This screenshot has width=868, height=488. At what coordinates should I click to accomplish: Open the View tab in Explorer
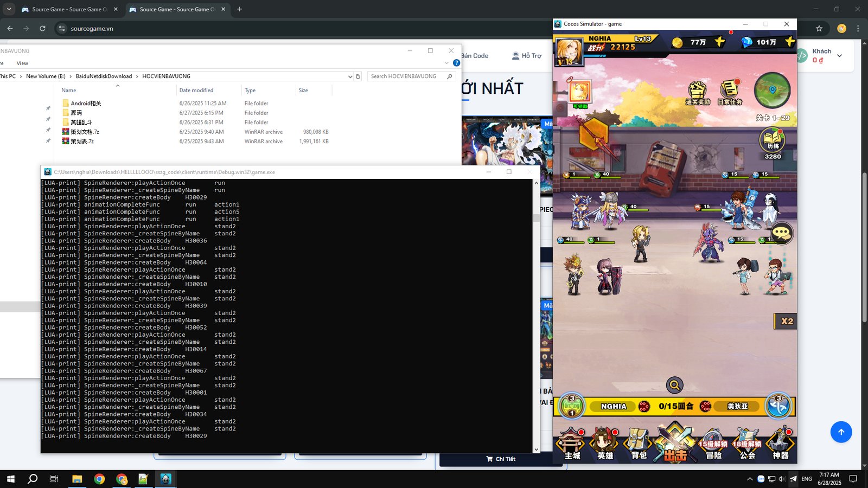click(22, 63)
